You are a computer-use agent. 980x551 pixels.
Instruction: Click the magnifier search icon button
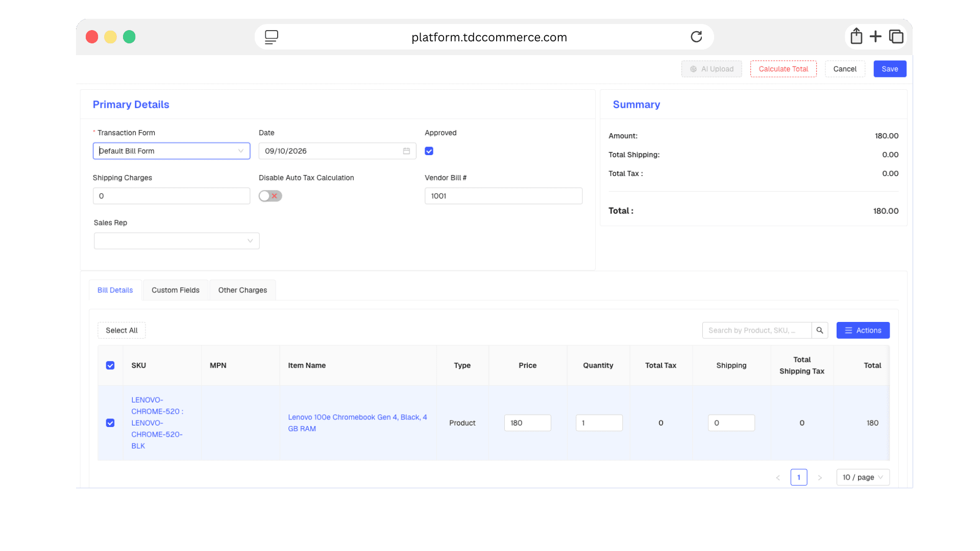click(820, 330)
